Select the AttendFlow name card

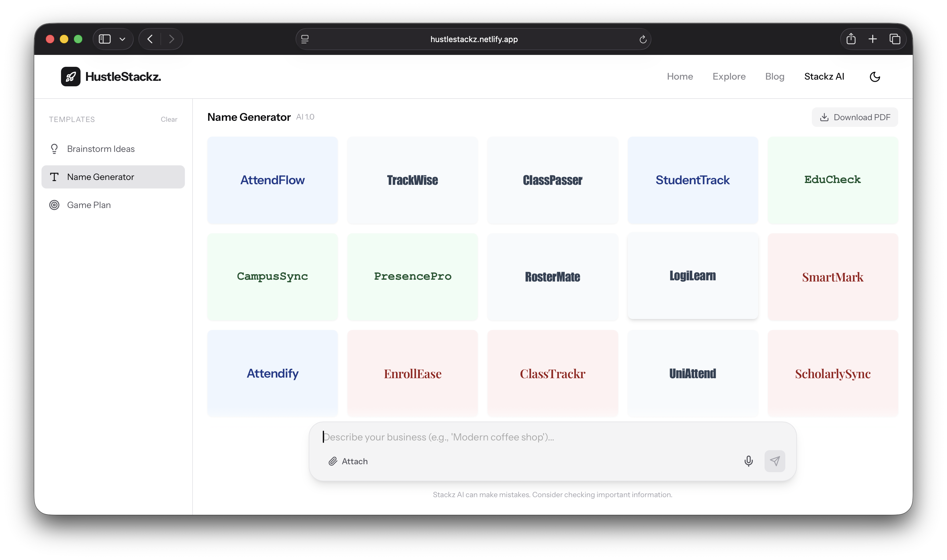click(x=272, y=180)
